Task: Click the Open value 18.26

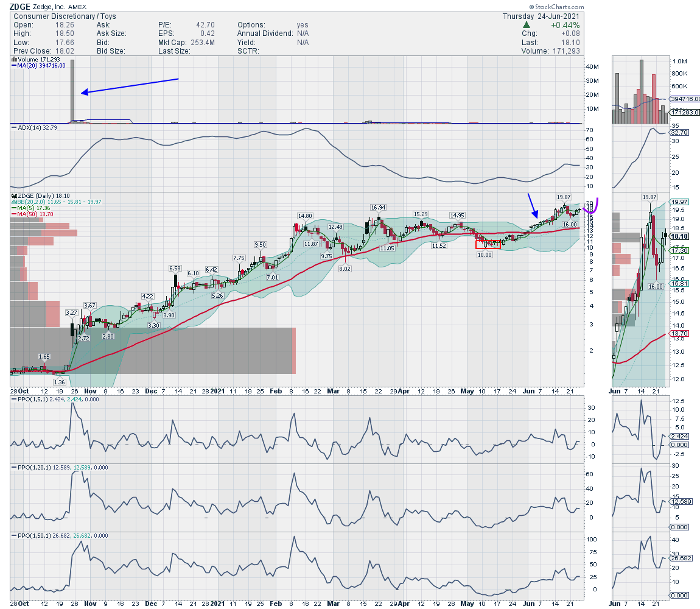Action: (65, 25)
